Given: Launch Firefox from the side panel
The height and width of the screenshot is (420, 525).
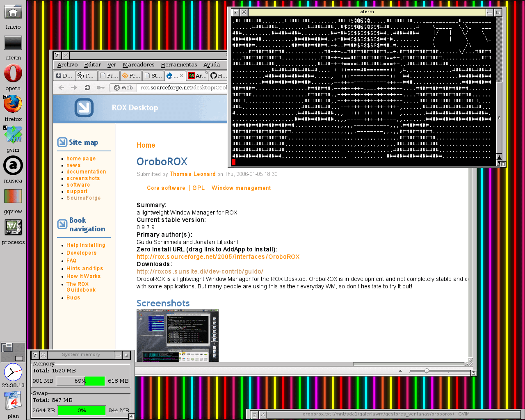Looking at the screenshot, I should 13,104.
